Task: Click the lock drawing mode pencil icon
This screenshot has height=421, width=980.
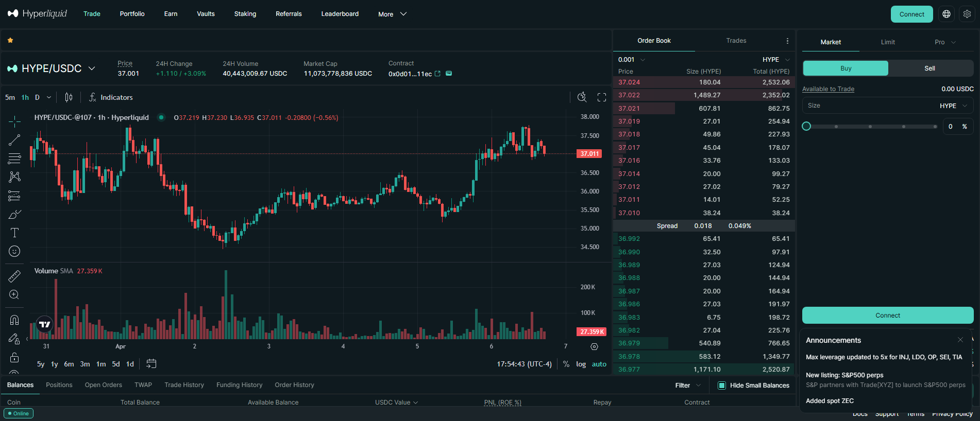Action: pos(14,339)
